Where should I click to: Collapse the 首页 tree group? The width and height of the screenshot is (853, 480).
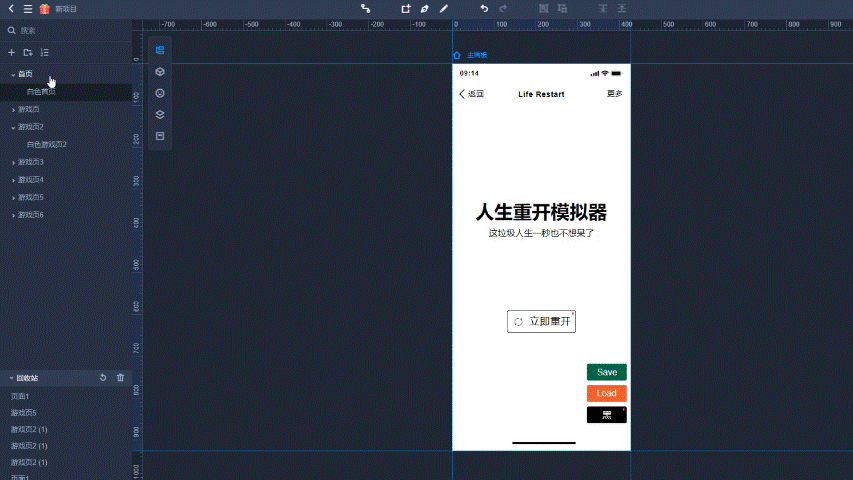click(x=13, y=75)
